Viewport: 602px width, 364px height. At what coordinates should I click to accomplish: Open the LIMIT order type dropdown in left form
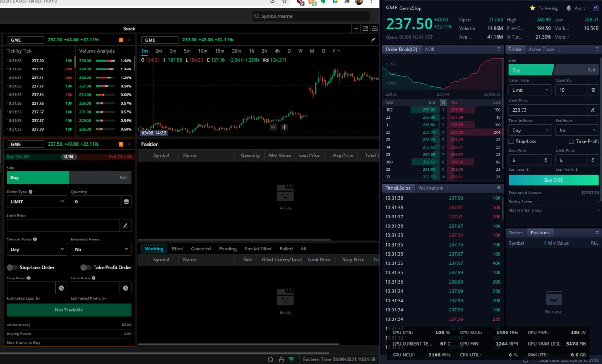pos(37,201)
